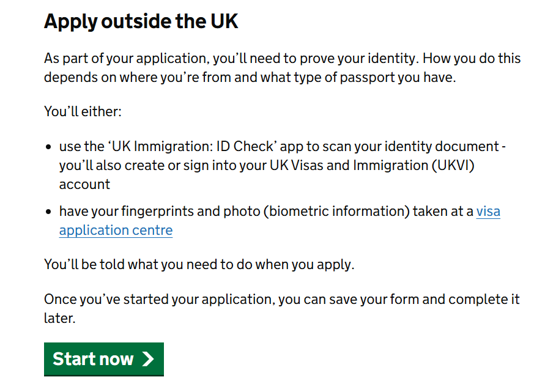Click the word 'account' in first bullet
The image size is (545, 392).
pos(84,184)
